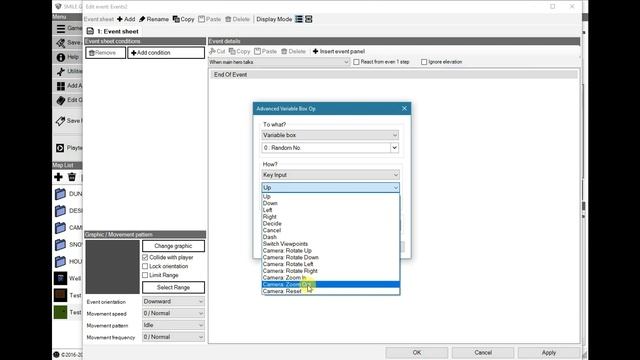Collapse the open 'Up' key dropdown

(x=330, y=187)
